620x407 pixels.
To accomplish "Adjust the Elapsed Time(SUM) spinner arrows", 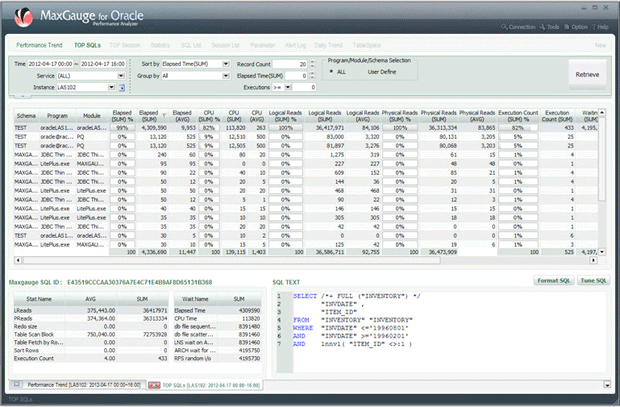I will tap(312, 76).
